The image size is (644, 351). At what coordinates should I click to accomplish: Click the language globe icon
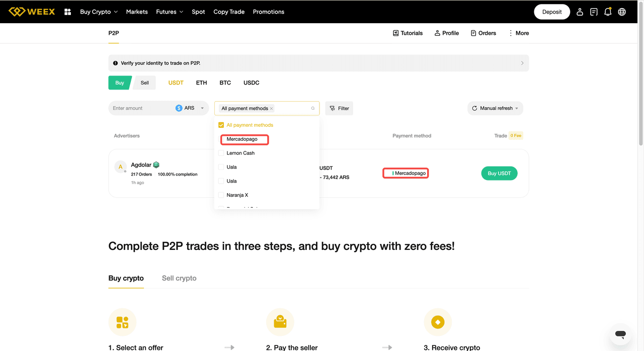tap(622, 12)
